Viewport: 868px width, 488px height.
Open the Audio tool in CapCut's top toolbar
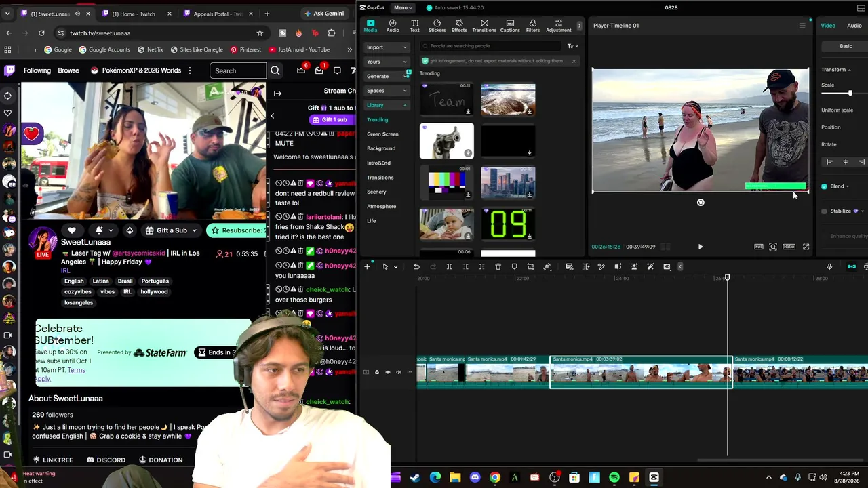click(393, 26)
